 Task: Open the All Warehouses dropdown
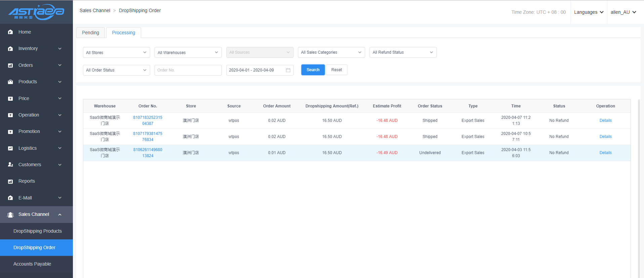pos(188,52)
